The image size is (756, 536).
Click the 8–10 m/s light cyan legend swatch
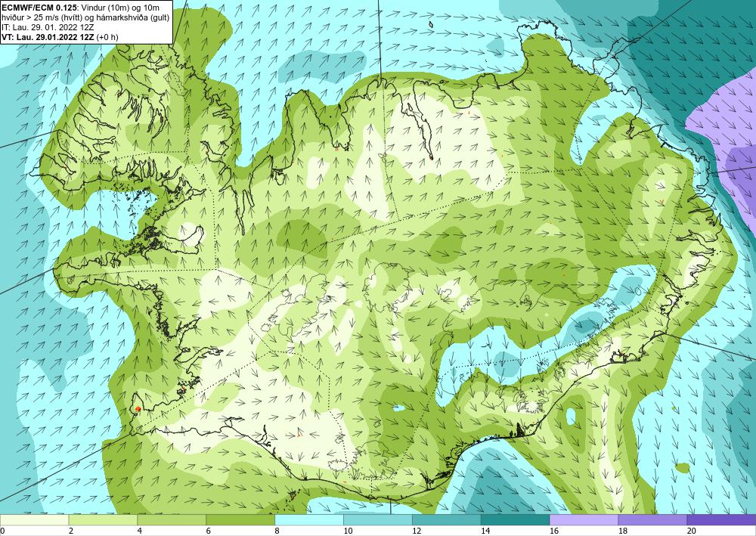(309, 520)
